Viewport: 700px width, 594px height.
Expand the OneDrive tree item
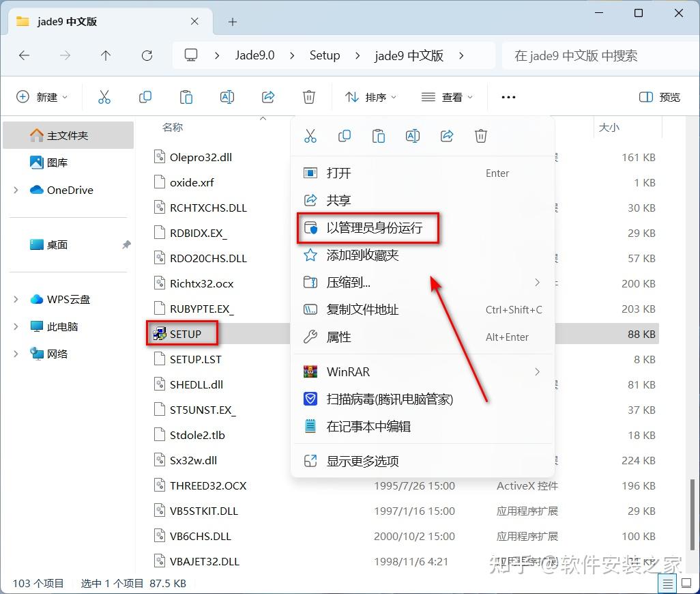(x=15, y=190)
